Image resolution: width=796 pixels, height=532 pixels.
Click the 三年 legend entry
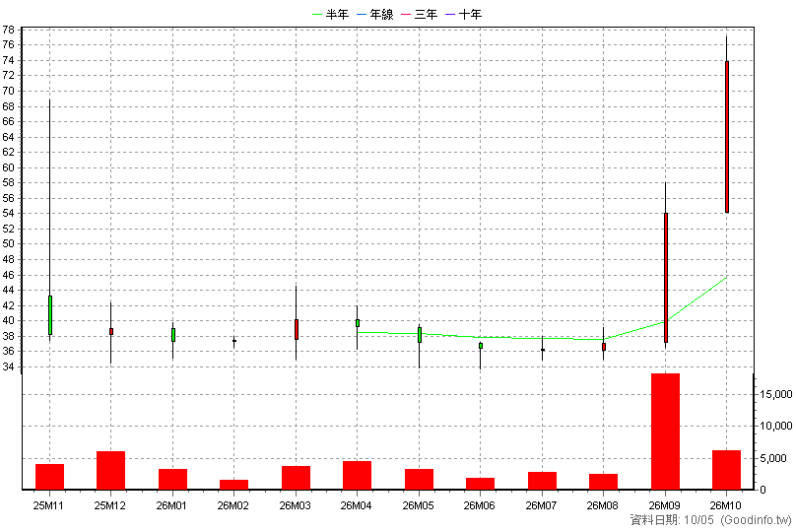coord(420,14)
